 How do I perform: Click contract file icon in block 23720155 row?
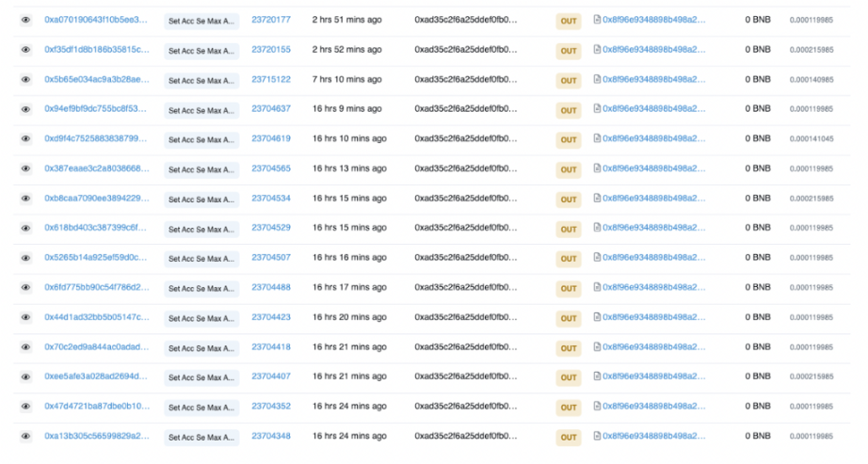point(597,50)
